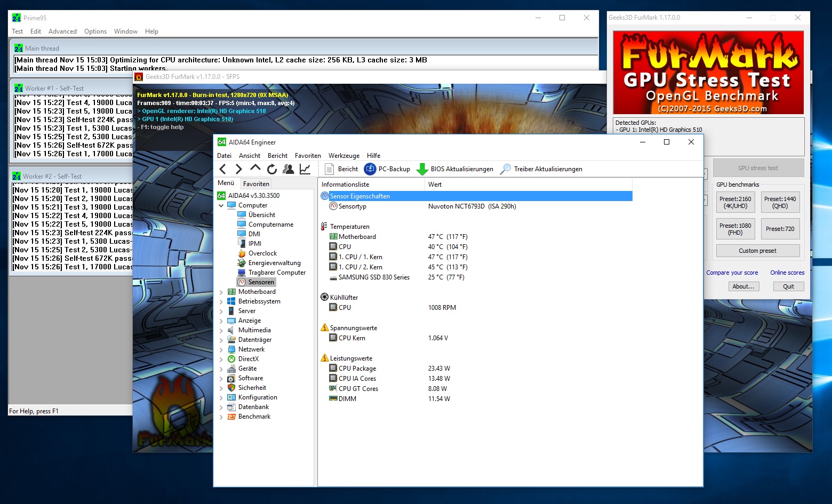Select Sicherheit in the AIDA64 tree

click(x=252, y=388)
